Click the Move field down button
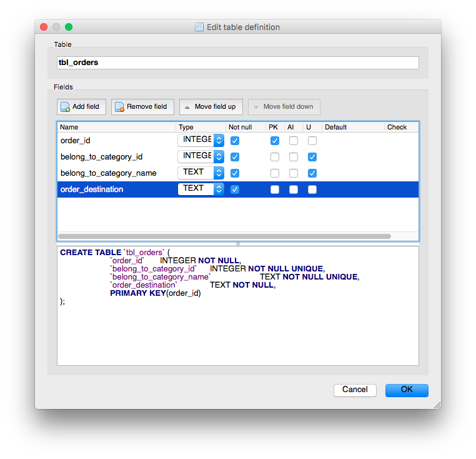 284,107
